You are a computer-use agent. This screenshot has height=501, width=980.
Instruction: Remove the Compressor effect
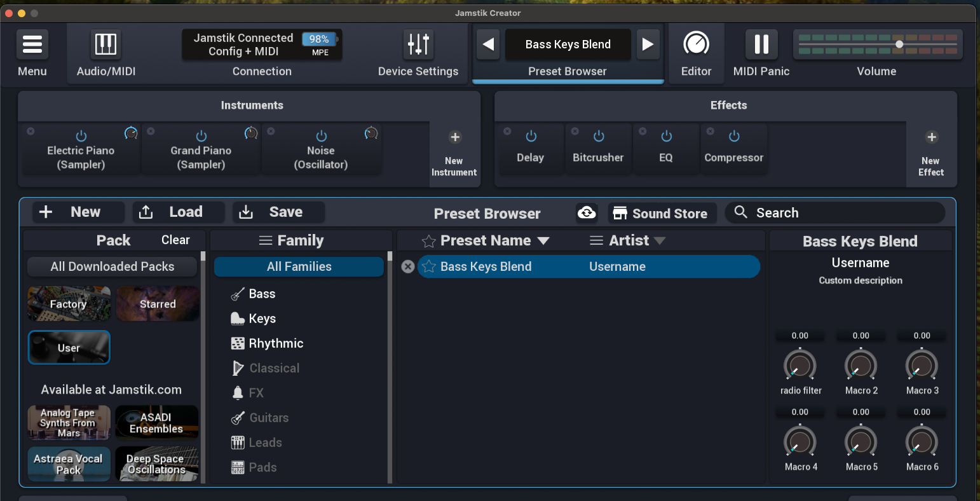[711, 132]
